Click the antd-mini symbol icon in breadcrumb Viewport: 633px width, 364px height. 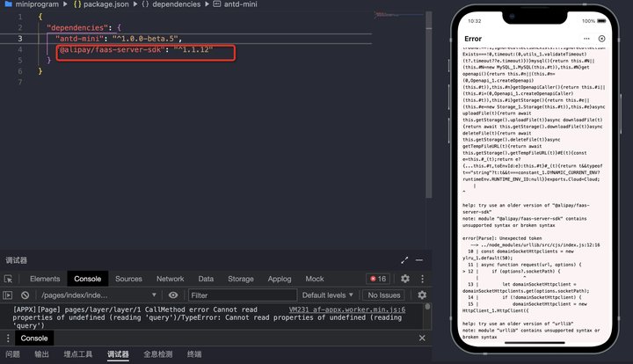(217, 4)
